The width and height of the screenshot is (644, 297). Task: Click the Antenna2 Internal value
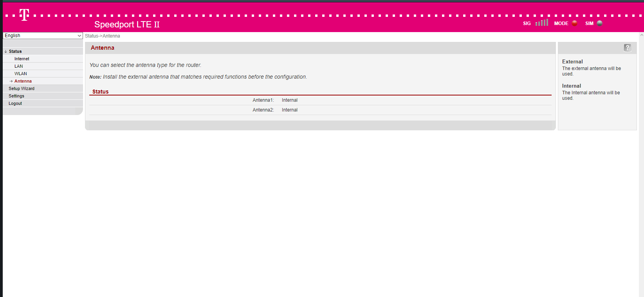[x=290, y=110]
